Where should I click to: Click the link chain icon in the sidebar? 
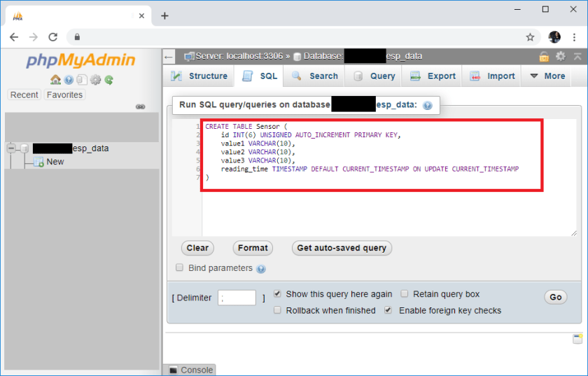(140, 106)
